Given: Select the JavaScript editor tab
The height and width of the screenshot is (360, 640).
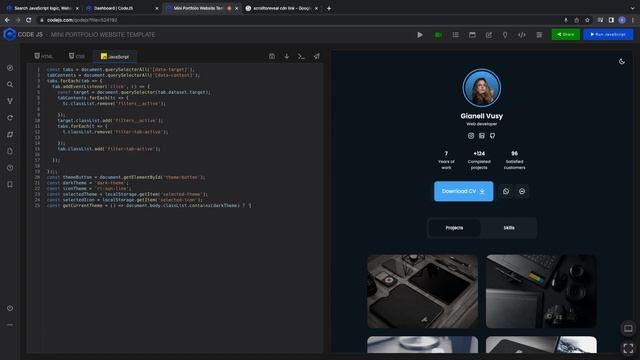Looking at the screenshot, I should (x=115, y=56).
